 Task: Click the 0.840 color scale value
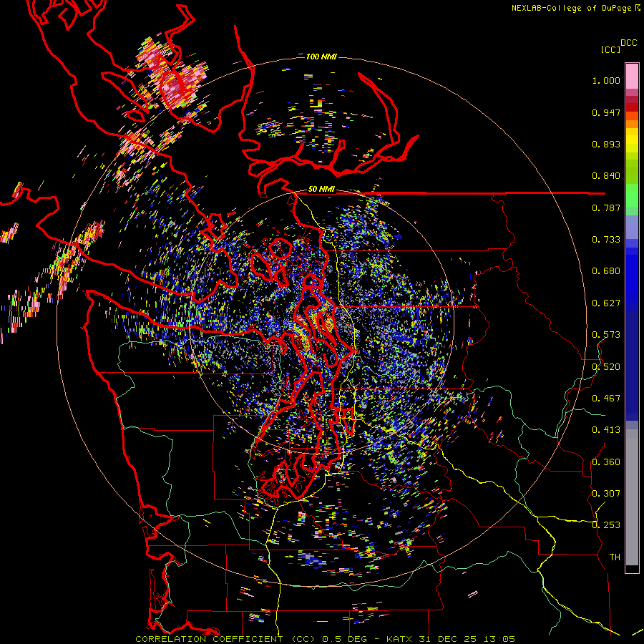(606, 176)
